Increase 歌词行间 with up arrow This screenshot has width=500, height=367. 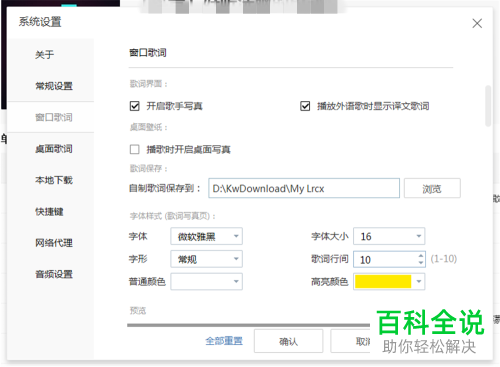pos(421,256)
